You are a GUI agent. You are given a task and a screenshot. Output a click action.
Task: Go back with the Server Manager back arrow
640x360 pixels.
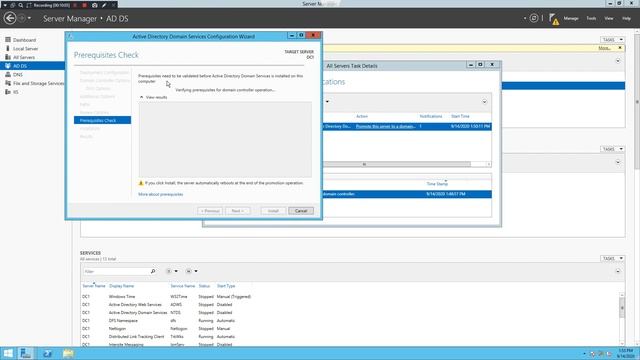coord(10,18)
